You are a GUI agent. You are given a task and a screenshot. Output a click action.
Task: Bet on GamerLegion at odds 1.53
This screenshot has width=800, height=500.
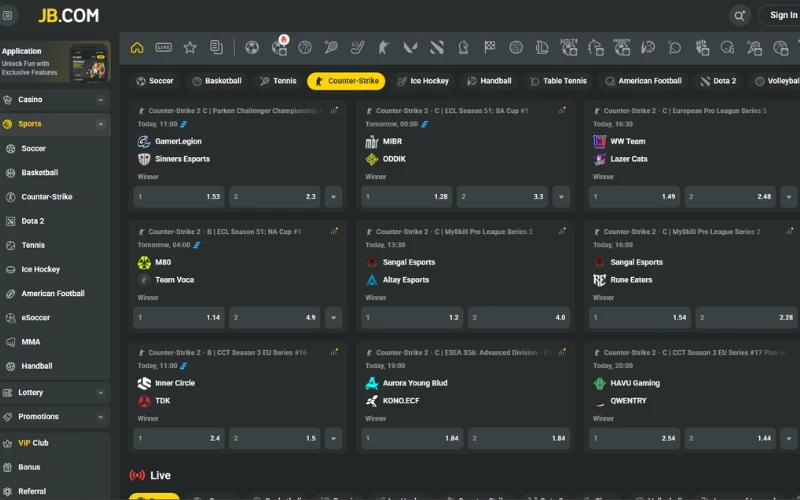tap(178, 197)
